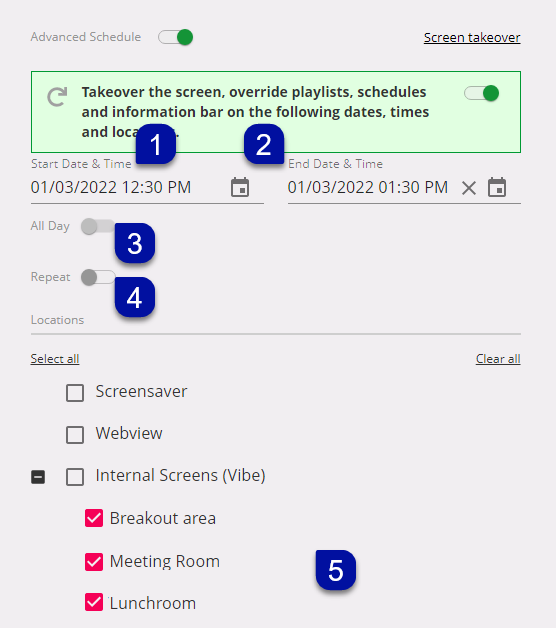The image size is (556, 628).
Task: Enable the All Day toggle
Action: (x=98, y=226)
